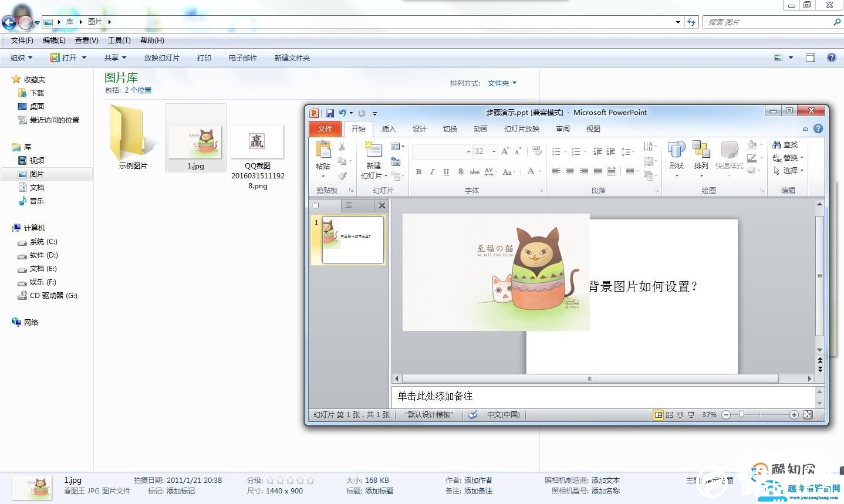Expand the 排列 (Arrange) dropdown
This screenshot has width=844, height=504.
(x=700, y=157)
